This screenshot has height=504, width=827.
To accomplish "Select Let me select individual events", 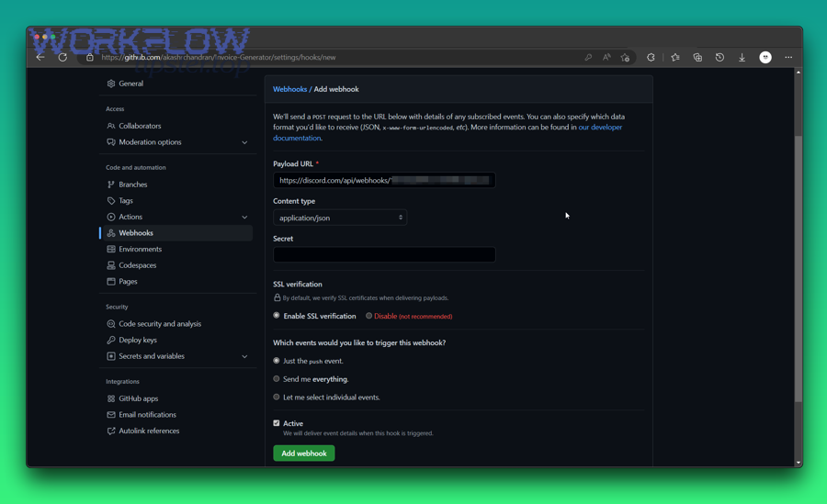I will click(x=277, y=397).
